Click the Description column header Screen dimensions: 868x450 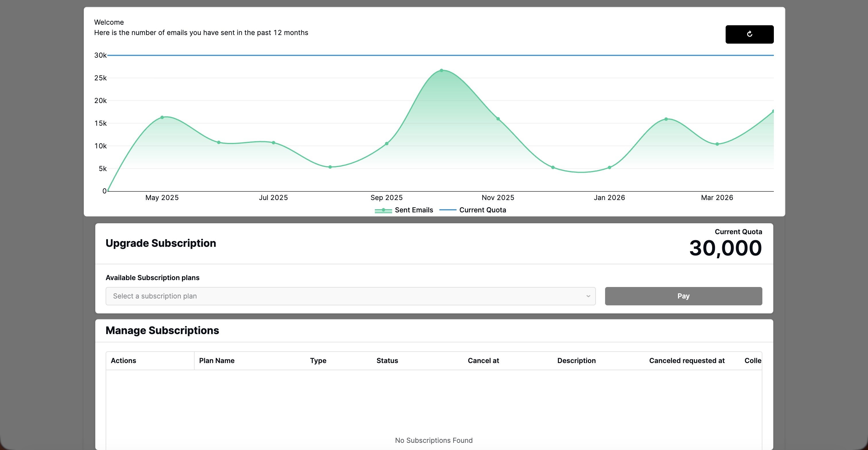pyautogui.click(x=576, y=360)
